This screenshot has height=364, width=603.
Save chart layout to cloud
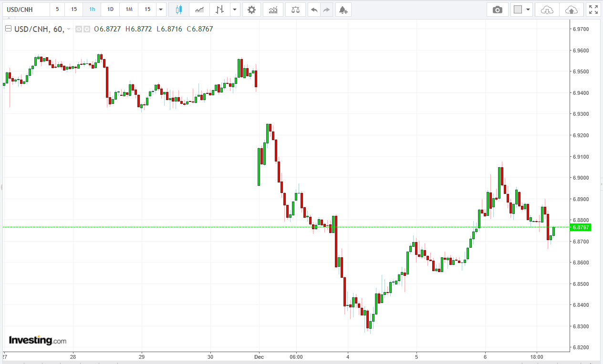571,10
